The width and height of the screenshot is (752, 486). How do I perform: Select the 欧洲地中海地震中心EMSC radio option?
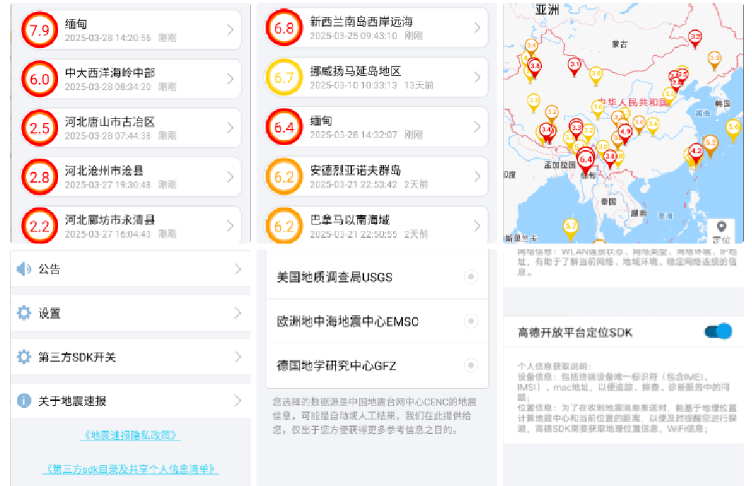469,321
